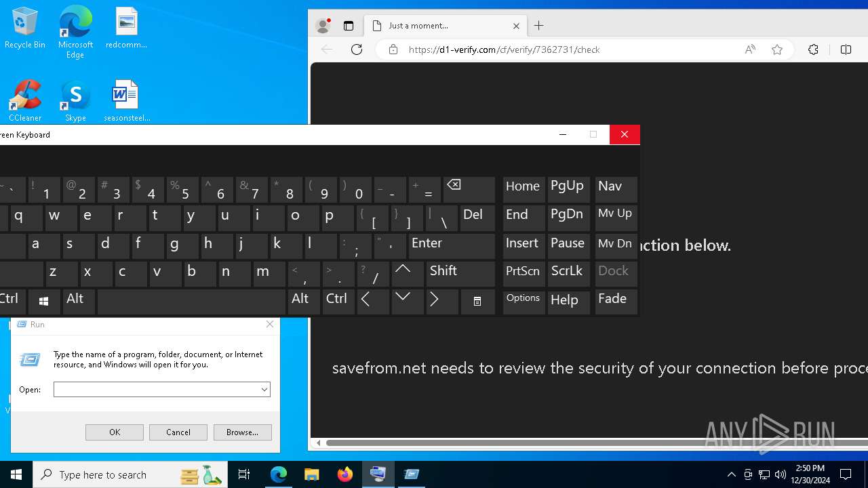Select the redcomm image file on desktop

point(126,28)
